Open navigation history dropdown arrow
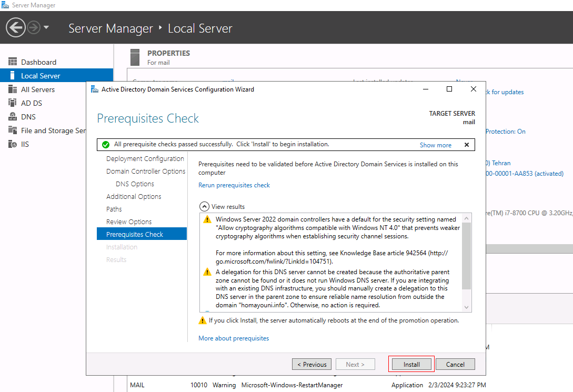573x392 pixels. (46, 27)
